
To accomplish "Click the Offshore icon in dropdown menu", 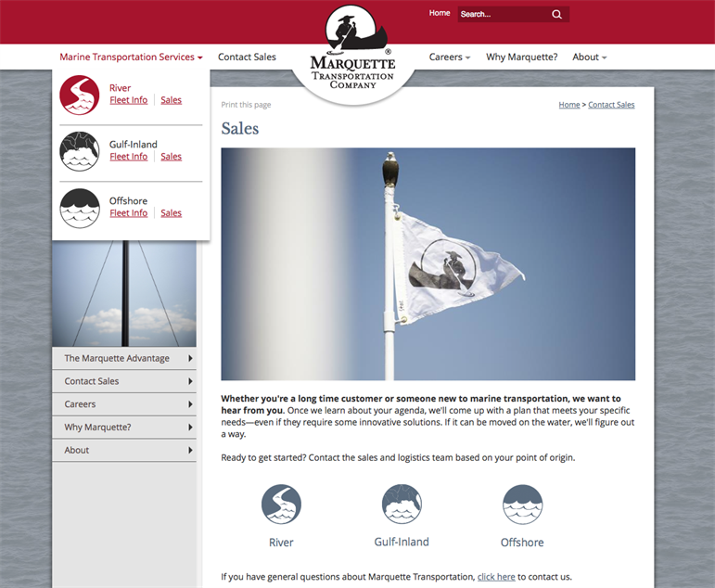I will 80,208.
